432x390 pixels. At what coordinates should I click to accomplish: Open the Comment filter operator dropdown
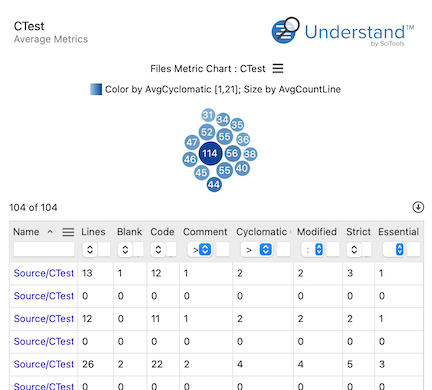click(200, 250)
